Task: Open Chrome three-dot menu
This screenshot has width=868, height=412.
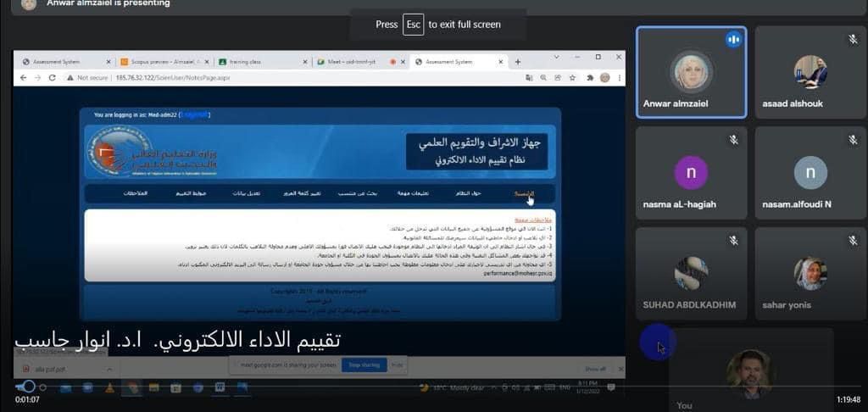Action: pyautogui.click(x=619, y=78)
